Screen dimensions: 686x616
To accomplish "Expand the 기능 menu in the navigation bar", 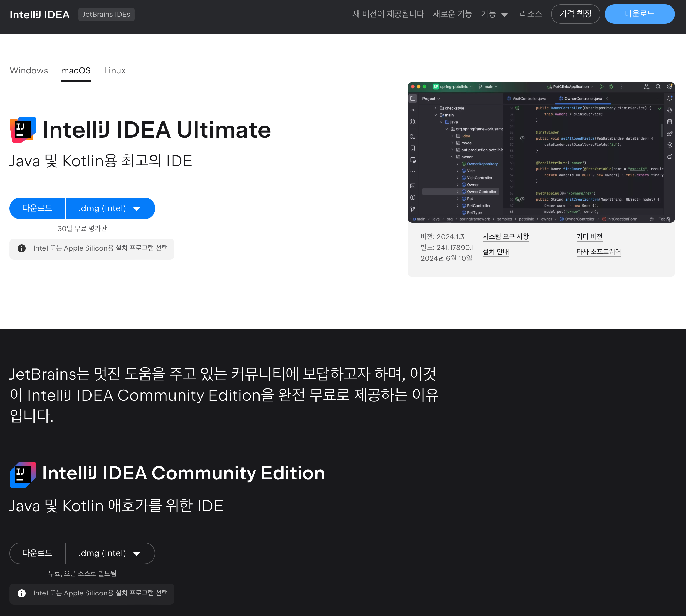I will 494,14.
